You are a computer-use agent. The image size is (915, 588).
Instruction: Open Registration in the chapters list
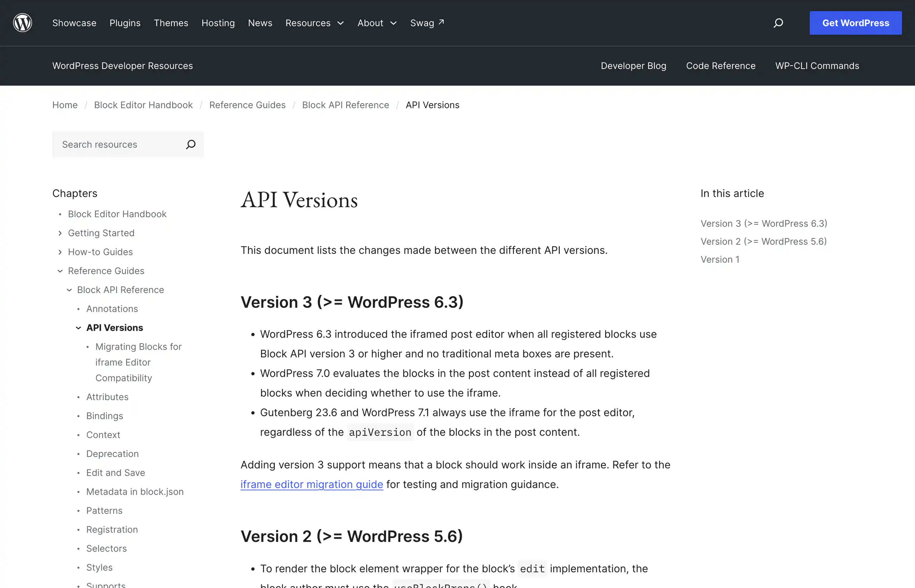click(x=112, y=529)
